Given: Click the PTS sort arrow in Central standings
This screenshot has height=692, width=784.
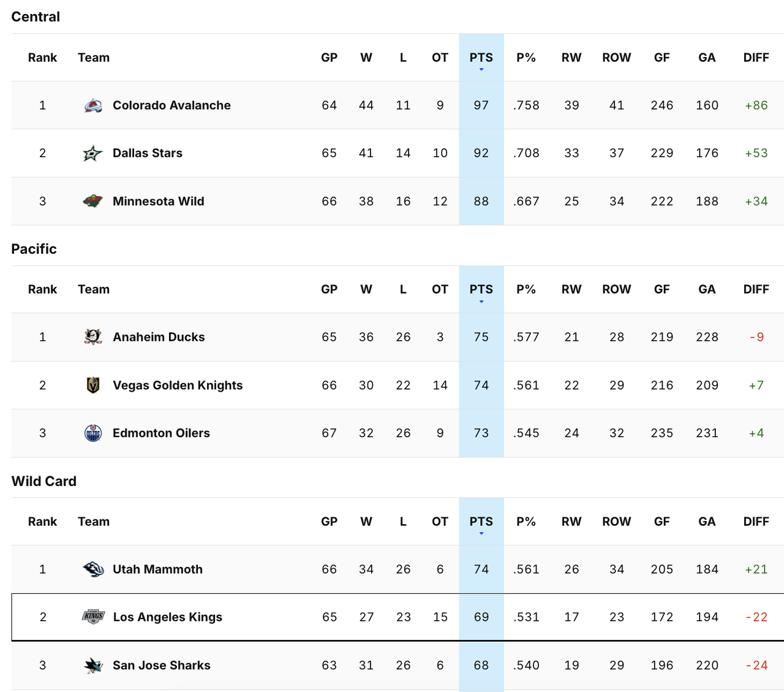Looking at the screenshot, I should (481, 69).
